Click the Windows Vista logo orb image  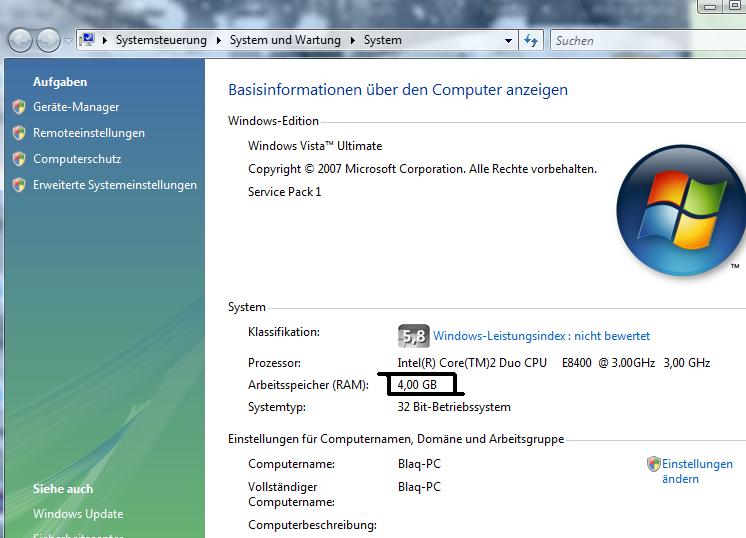click(x=681, y=210)
